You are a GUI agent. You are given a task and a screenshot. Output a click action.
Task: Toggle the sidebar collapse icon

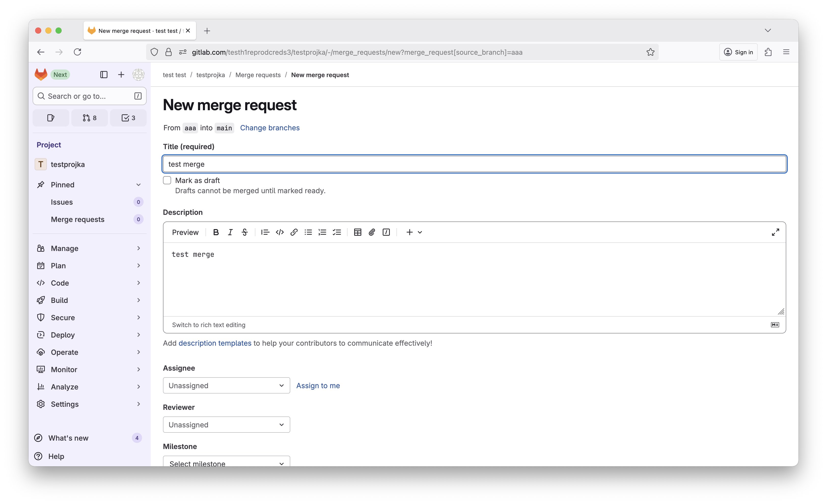pyautogui.click(x=104, y=75)
